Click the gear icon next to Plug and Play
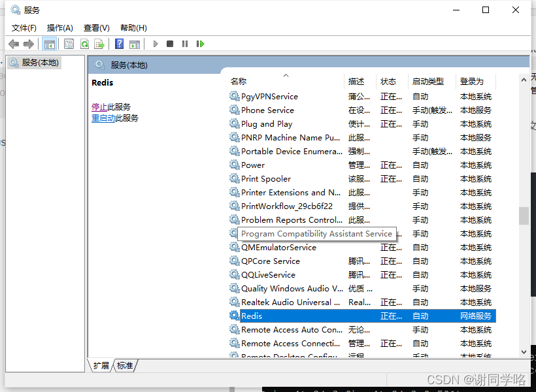Viewport: 536px width, 392px height. 234,123
